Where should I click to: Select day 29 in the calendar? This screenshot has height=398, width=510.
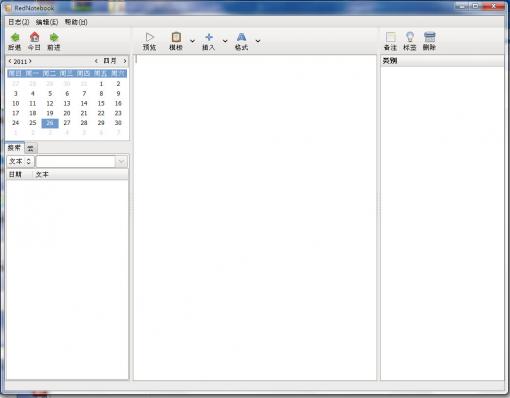point(101,123)
